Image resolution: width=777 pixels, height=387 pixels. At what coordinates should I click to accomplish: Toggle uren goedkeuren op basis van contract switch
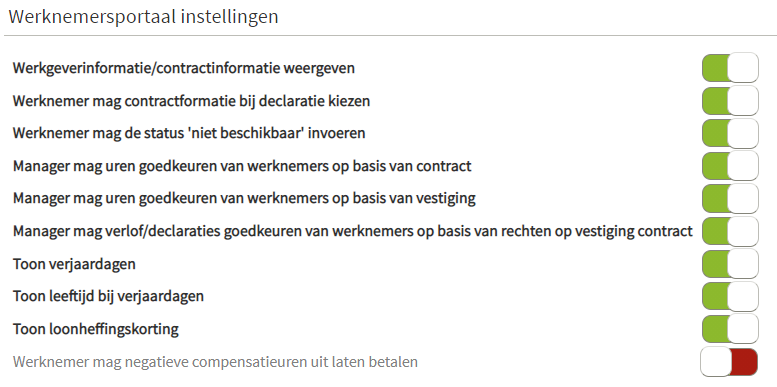pos(730,166)
